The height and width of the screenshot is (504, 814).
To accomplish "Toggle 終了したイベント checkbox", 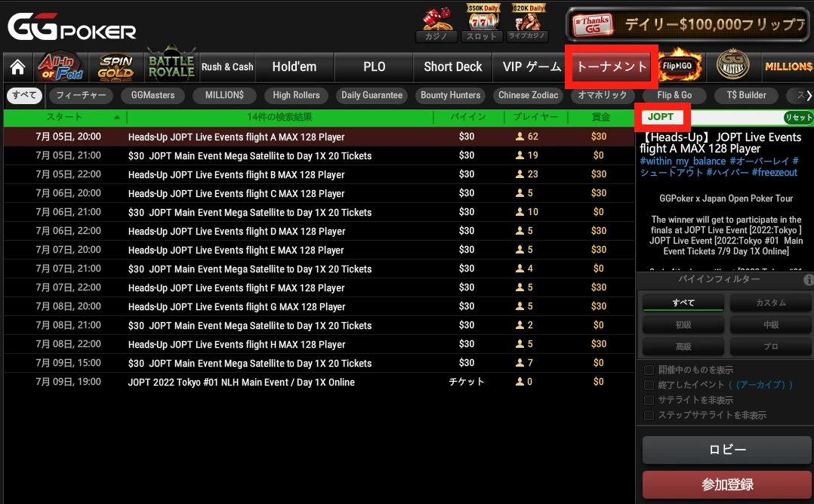I will tap(649, 385).
